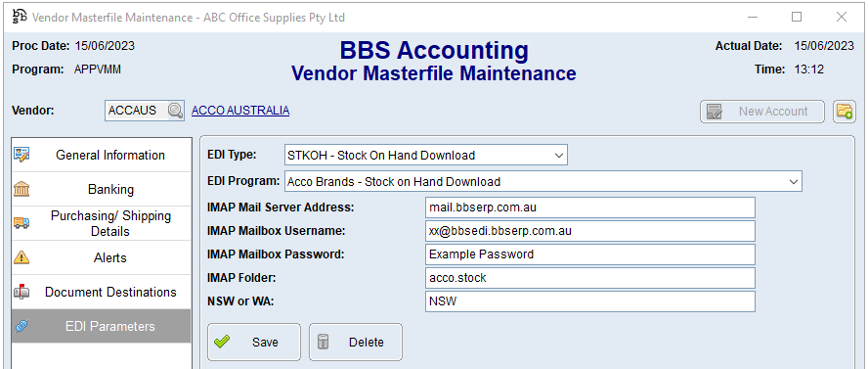Open the ACCO AUSTRALIA vendor link
Screen dimensions: 868x369
tap(240, 111)
